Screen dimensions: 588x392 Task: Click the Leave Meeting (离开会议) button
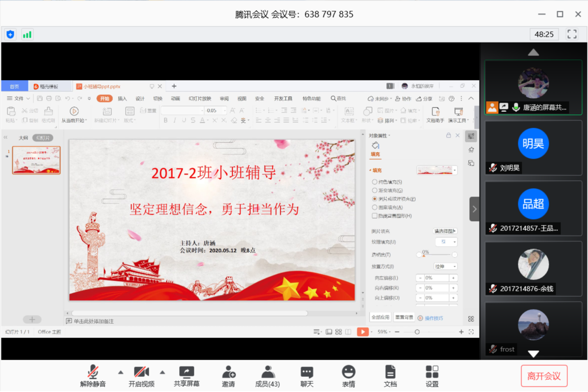[x=544, y=376]
